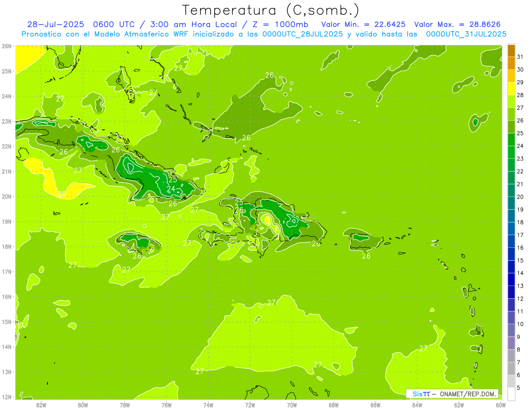Image resolution: width=532 pixels, height=411 pixels.
Task: Click the longitude axis label "82W"
Action: (x=41, y=404)
